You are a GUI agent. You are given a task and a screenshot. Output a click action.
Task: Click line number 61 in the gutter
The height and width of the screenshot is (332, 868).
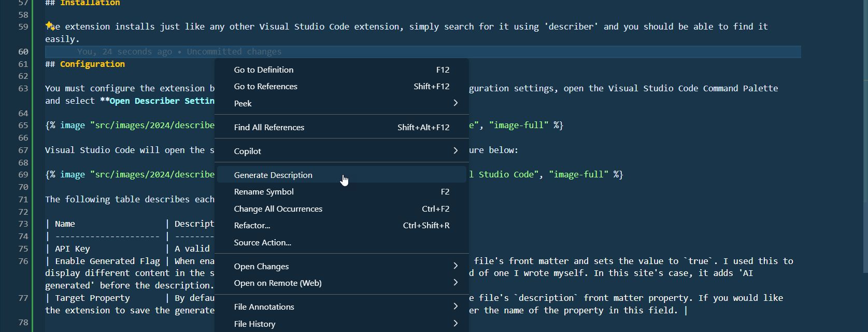tap(23, 64)
